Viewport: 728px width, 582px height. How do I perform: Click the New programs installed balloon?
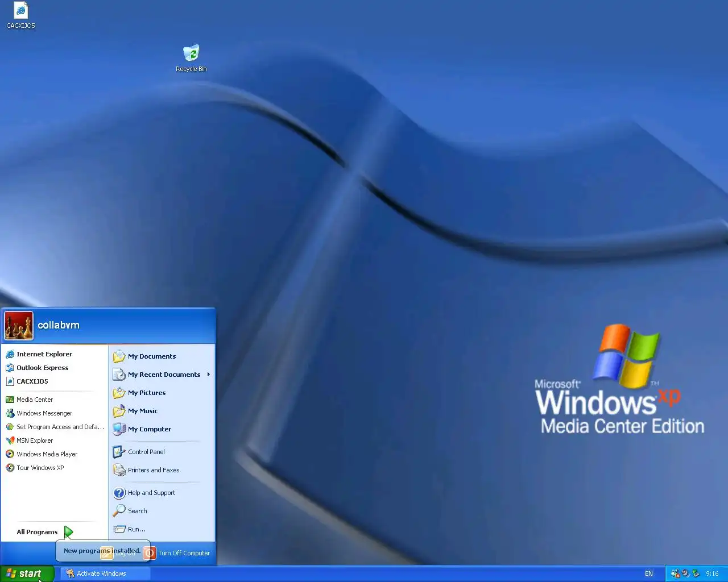click(x=102, y=551)
